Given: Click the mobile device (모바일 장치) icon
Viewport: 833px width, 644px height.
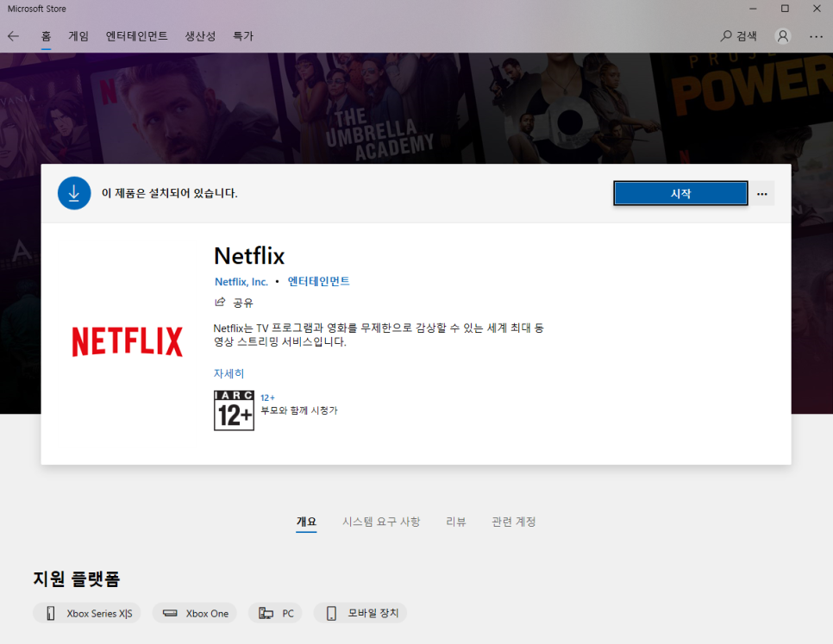Looking at the screenshot, I should (331, 613).
